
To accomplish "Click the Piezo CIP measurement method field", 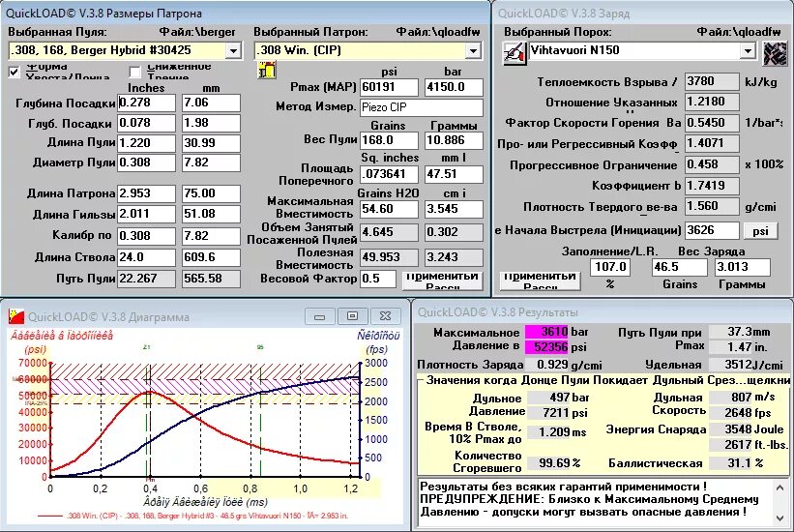I will pyautogui.click(x=422, y=107).
